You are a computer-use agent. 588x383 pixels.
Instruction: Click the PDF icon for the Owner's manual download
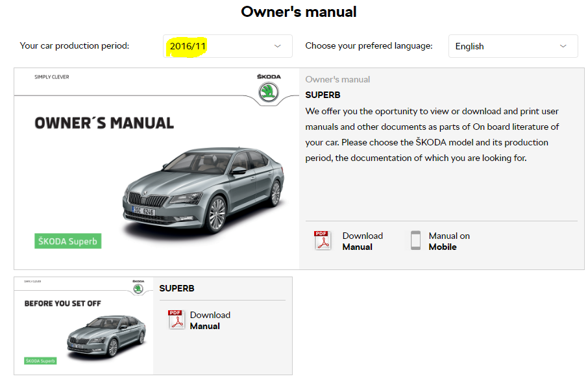pos(322,240)
